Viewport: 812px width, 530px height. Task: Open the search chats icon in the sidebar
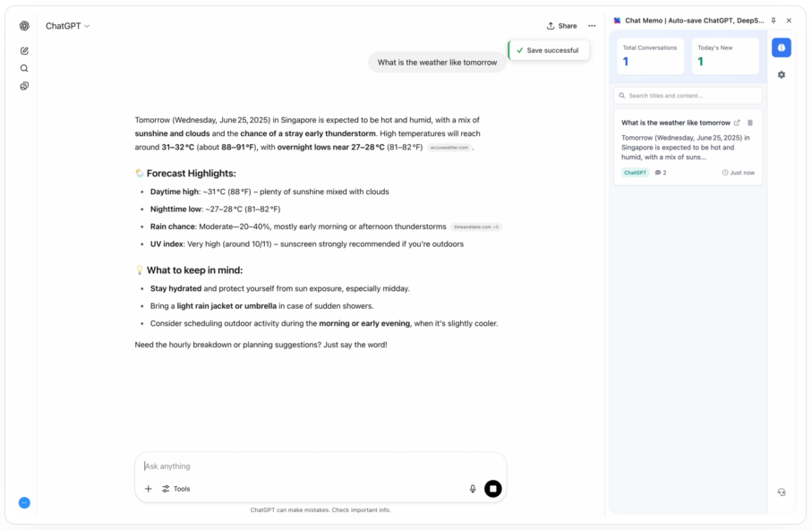pos(24,68)
